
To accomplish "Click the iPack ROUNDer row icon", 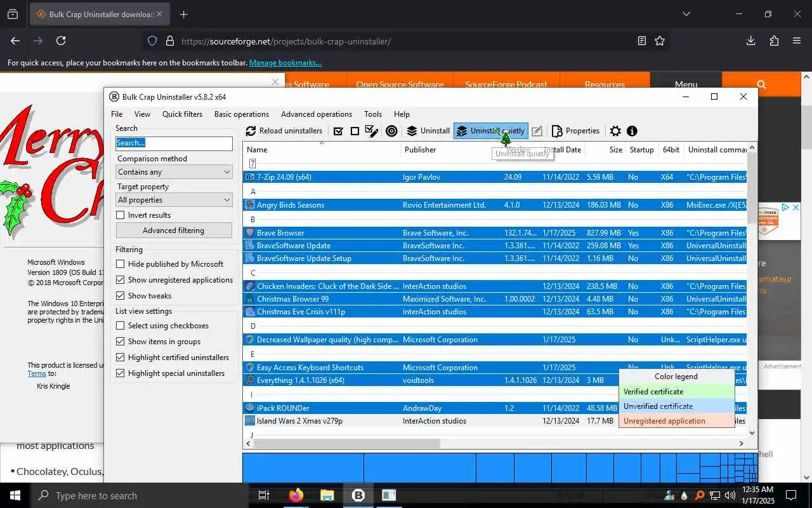I will pyautogui.click(x=250, y=408).
